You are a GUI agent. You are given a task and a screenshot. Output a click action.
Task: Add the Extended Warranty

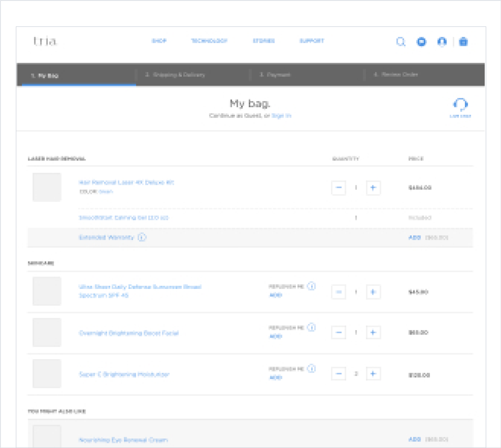(415, 237)
